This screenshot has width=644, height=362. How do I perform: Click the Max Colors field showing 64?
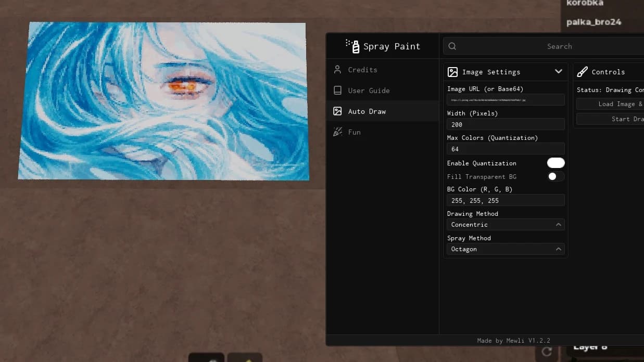click(506, 149)
